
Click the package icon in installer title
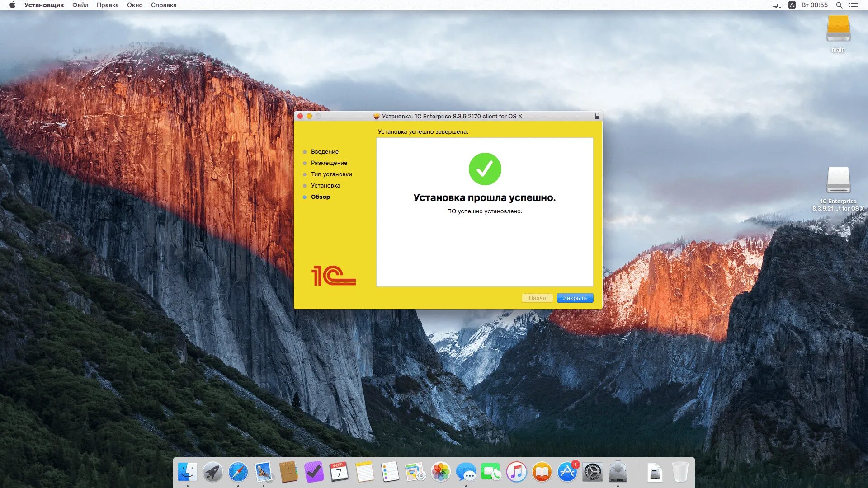(x=376, y=116)
